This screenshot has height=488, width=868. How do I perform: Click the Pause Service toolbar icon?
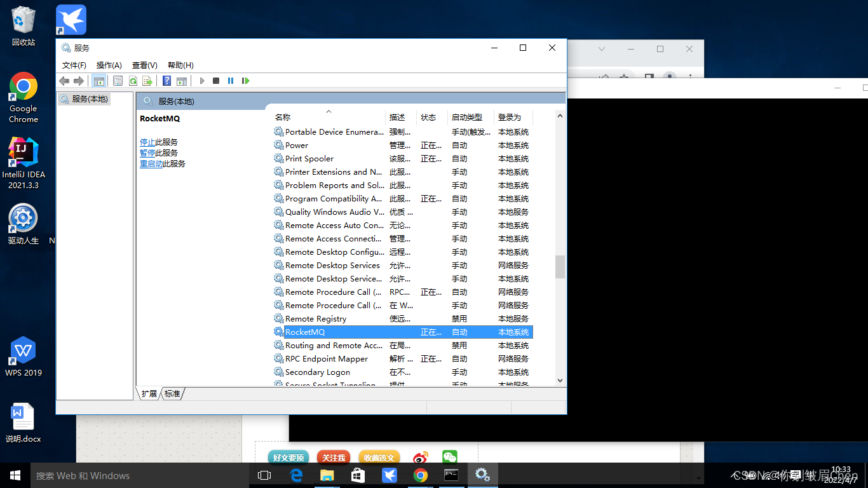click(231, 81)
